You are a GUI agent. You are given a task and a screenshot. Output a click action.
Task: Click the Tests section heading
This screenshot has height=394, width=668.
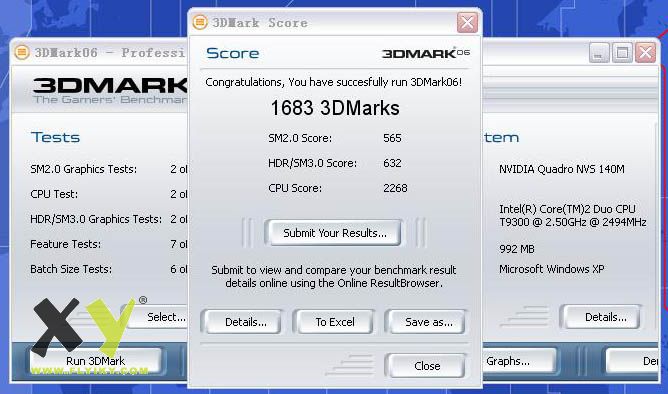coord(55,137)
